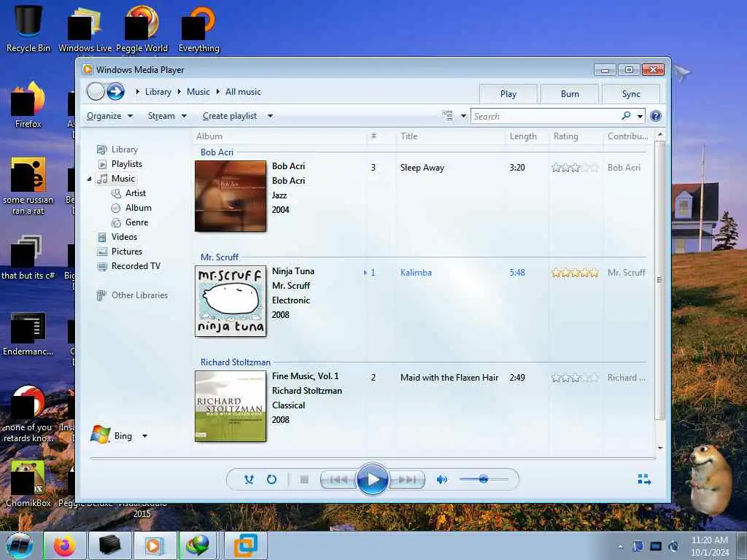Select Maid with the Flaxen Hair track

tap(449, 378)
